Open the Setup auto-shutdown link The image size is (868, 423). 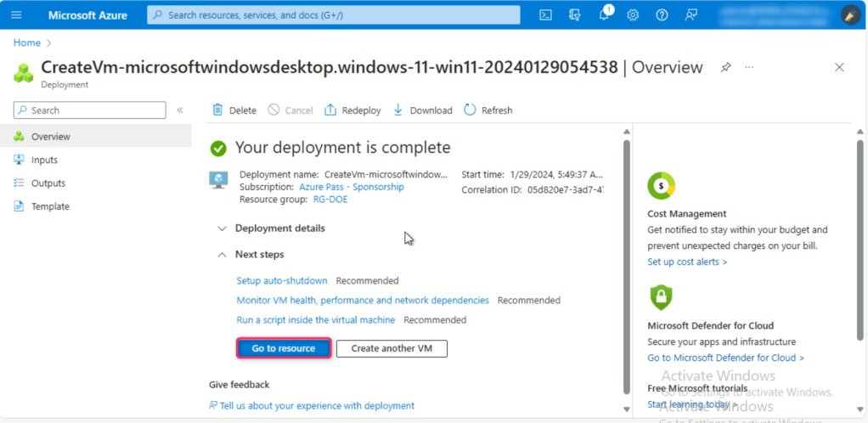pos(281,280)
